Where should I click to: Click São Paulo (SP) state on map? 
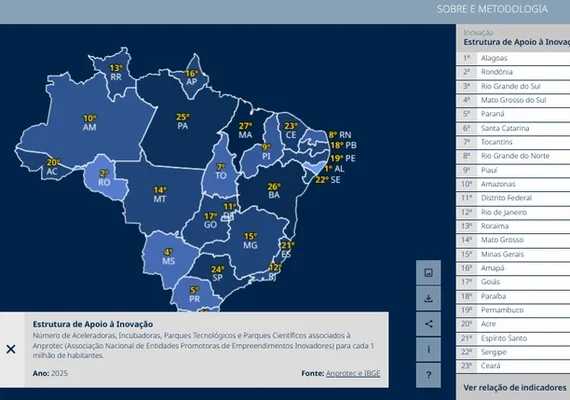tap(217, 273)
